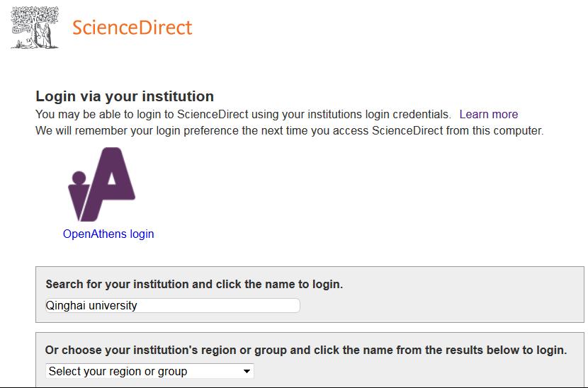This screenshot has width=588, height=388.
Task: Click the institution search text field
Action: pos(213,306)
